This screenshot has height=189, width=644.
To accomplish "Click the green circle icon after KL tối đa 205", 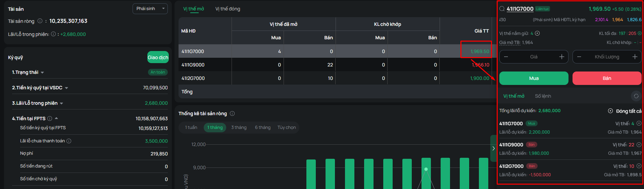I will [640, 33].
